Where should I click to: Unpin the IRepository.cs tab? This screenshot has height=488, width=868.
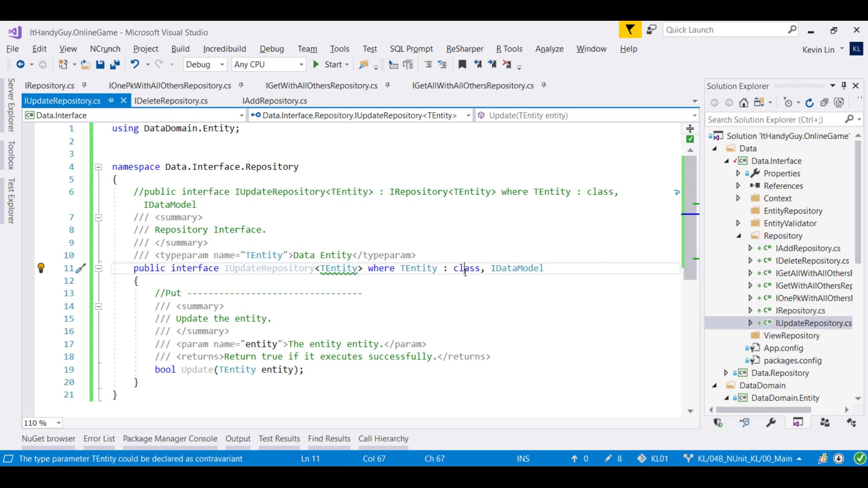click(x=85, y=85)
